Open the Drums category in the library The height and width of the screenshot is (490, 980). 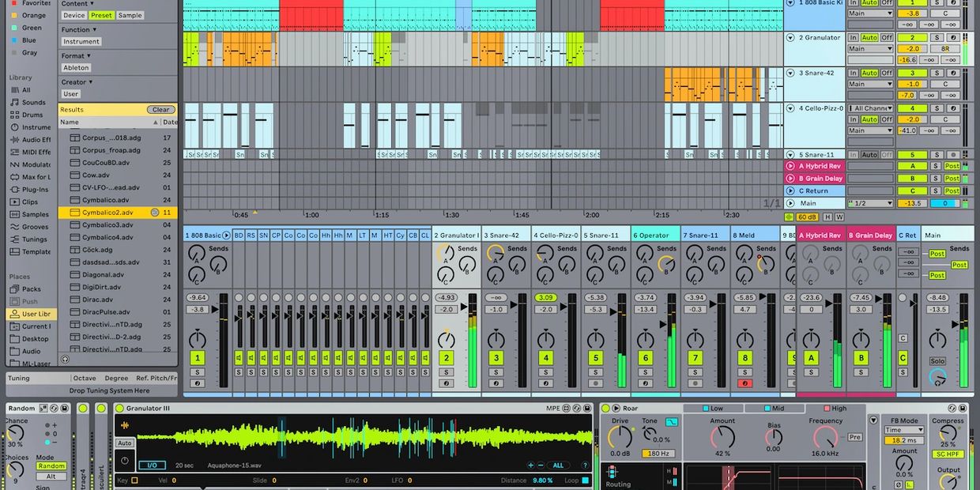(32, 115)
